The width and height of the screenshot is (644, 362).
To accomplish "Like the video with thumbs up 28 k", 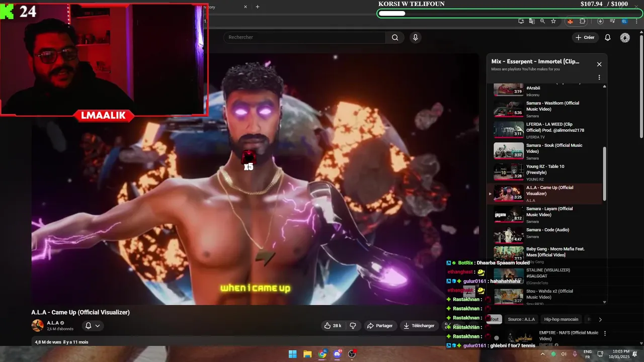I will 333,326.
